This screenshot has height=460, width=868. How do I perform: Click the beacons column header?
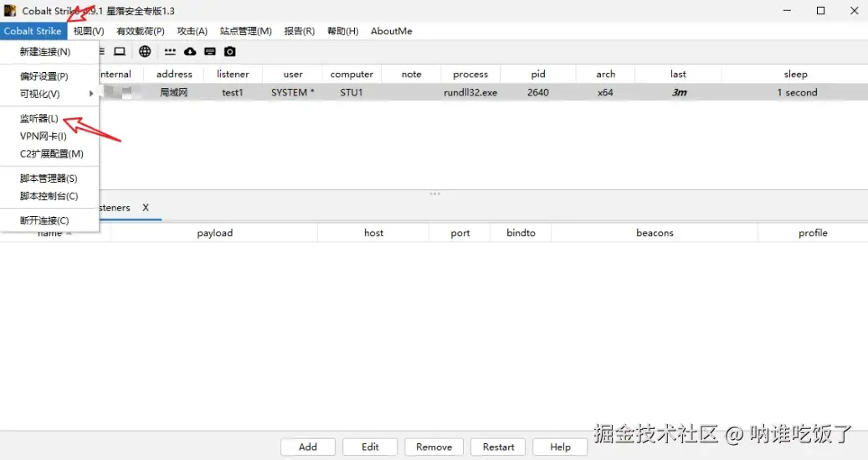(x=655, y=233)
